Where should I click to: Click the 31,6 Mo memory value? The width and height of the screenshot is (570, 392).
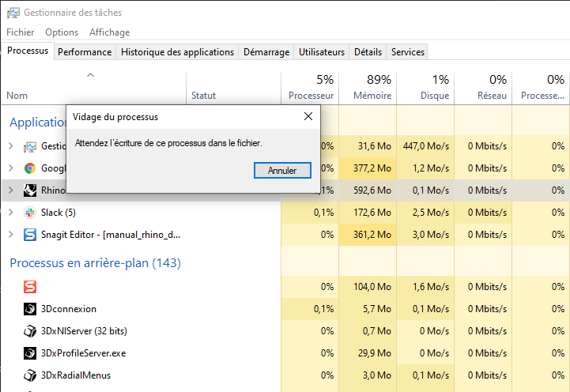click(x=375, y=146)
